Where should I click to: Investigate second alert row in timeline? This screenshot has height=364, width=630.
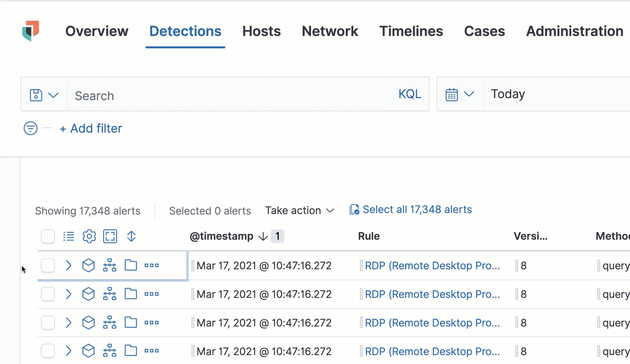88,294
